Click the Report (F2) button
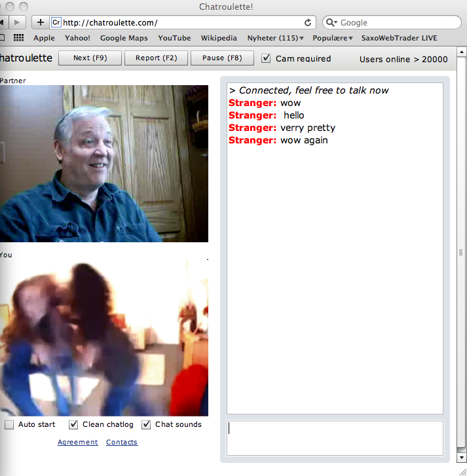Viewport: 467px width, 476px height. (157, 58)
